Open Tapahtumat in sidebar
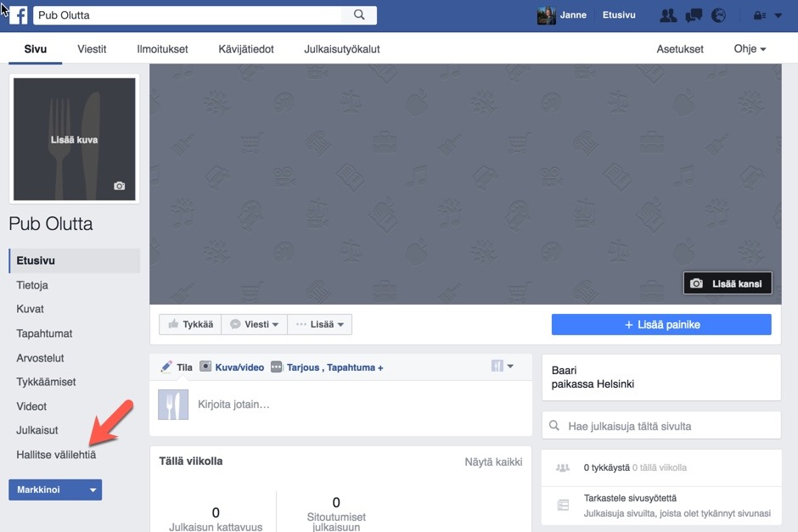Image resolution: width=798 pixels, height=532 pixels. [x=44, y=333]
